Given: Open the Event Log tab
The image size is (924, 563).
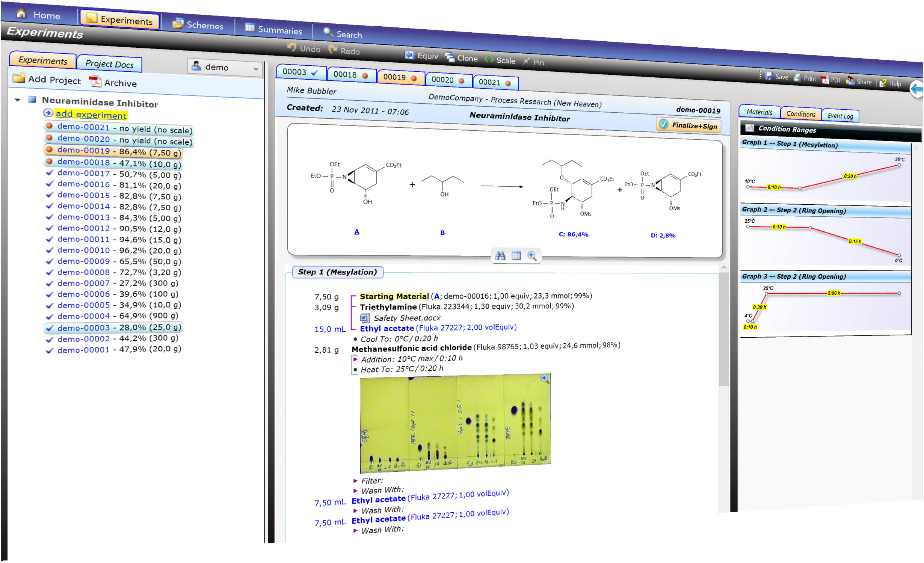Looking at the screenshot, I should click(x=841, y=116).
